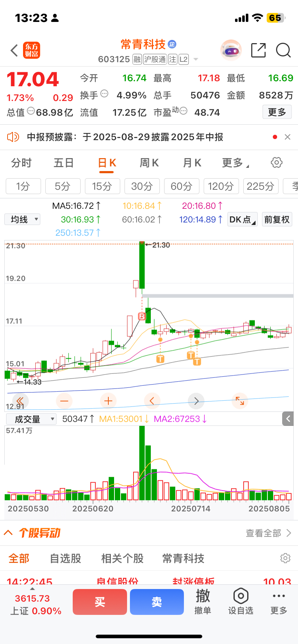Screen dimensions: 298x644
Task: Tap the share export icon
Action: click(x=258, y=50)
